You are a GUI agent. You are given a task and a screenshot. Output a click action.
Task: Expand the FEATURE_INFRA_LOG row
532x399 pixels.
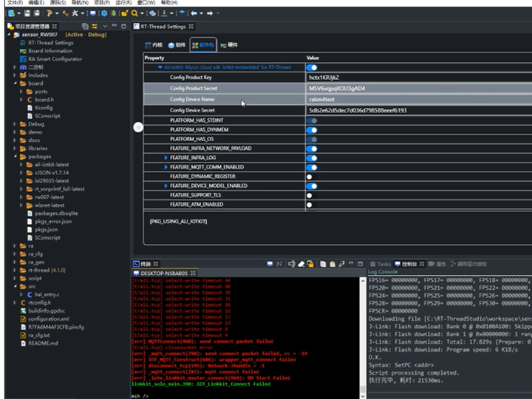click(166, 157)
